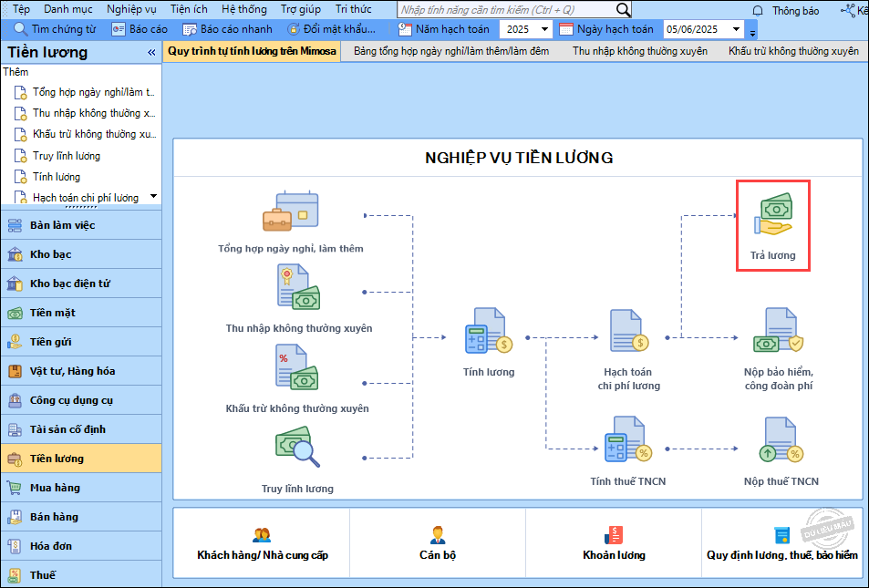The image size is (869, 588).
Task: Select the Tiền lương module in sidebar
Action: point(81,459)
